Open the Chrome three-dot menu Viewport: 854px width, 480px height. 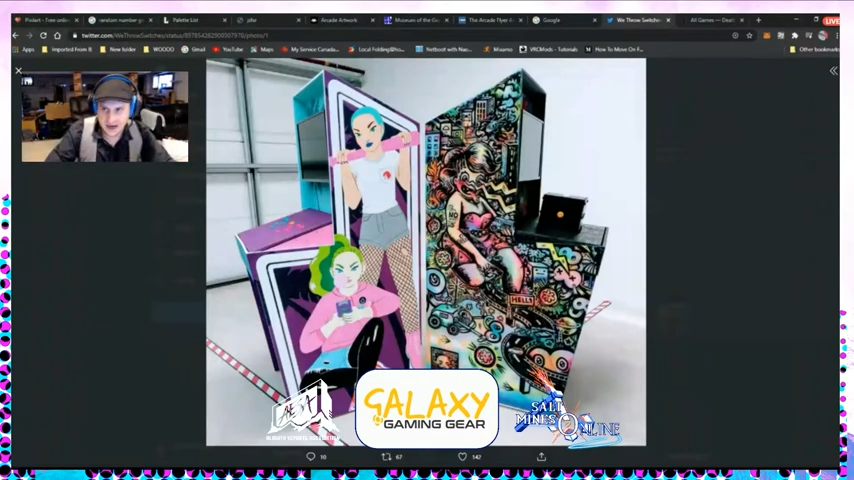pyautogui.click(x=837, y=35)
